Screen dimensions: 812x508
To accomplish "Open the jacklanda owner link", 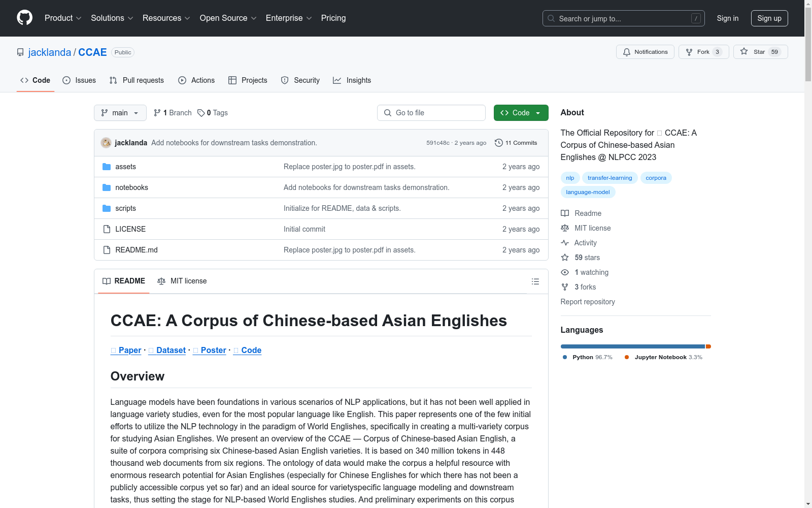I will point(50,52).
